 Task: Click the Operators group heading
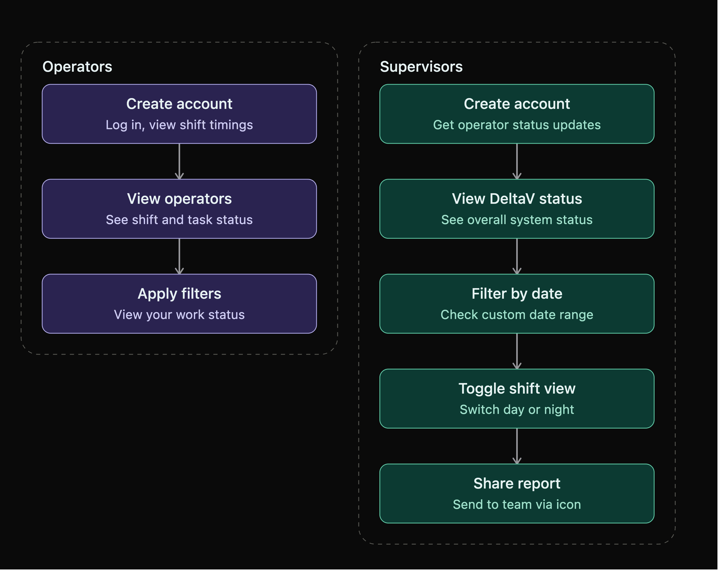(77, 67)
